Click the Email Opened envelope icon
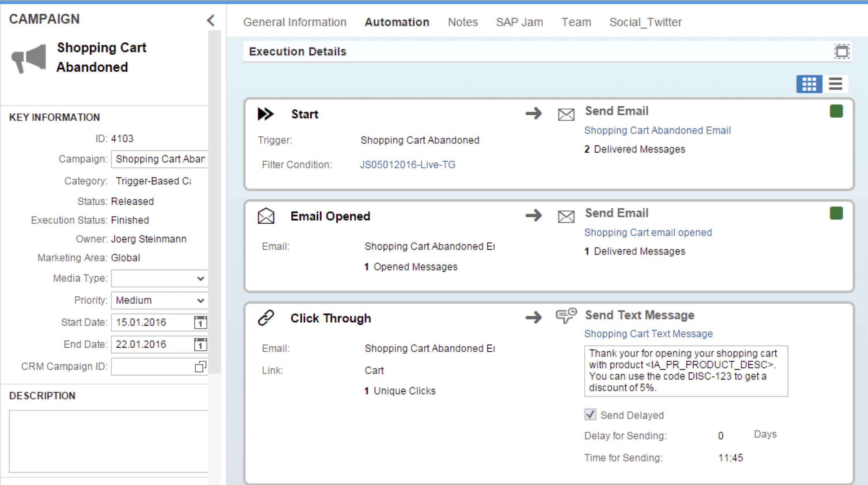Image resolution: width=868 pixels, height=485 pixels. coord(266,216)
